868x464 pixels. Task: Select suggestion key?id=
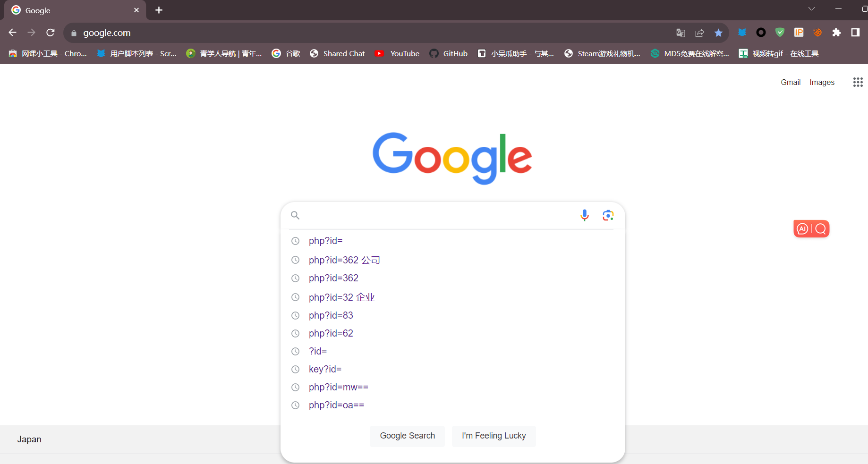[452, 369]
